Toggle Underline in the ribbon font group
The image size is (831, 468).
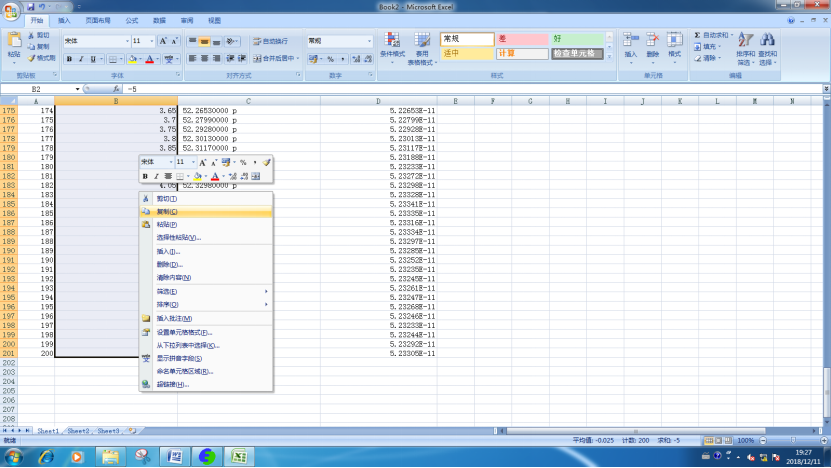(93, 59)
